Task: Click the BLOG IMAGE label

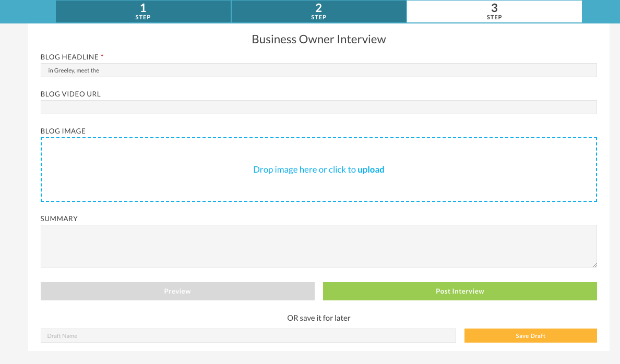Action: pyautogui.click(x=63, y=131)
